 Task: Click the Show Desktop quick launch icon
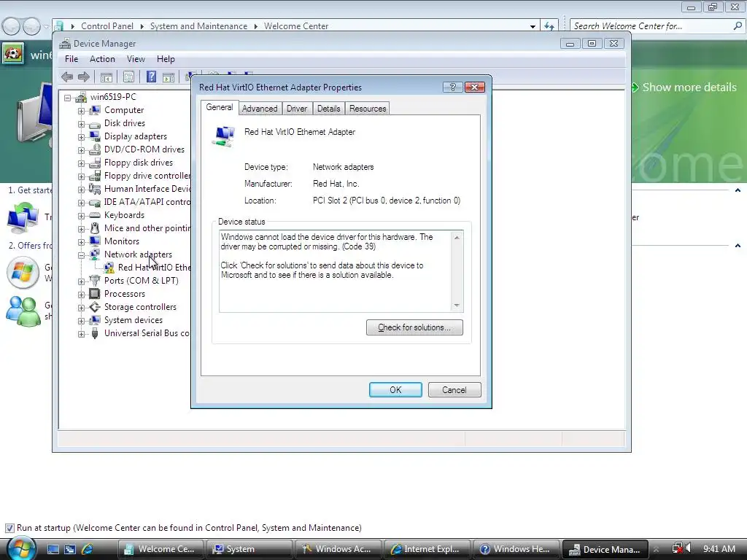click(x=53, y=549)
